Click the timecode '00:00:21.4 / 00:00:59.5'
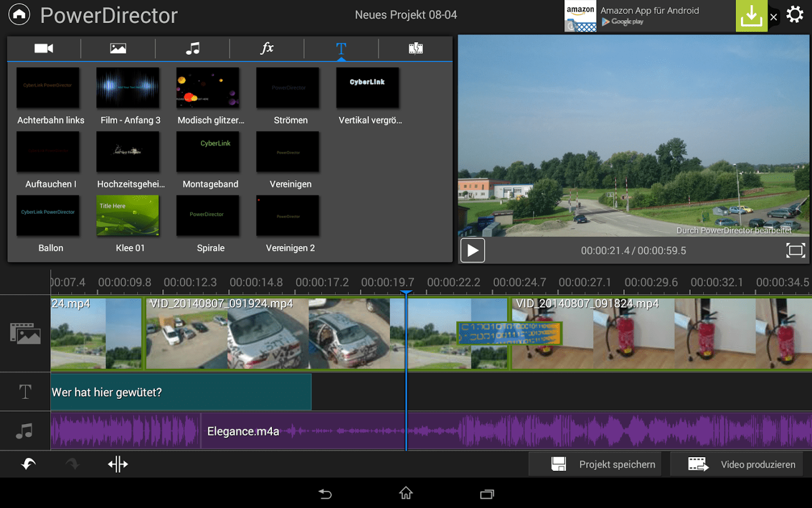This screenshot has height=508, width=812. [x=634, y=250]
